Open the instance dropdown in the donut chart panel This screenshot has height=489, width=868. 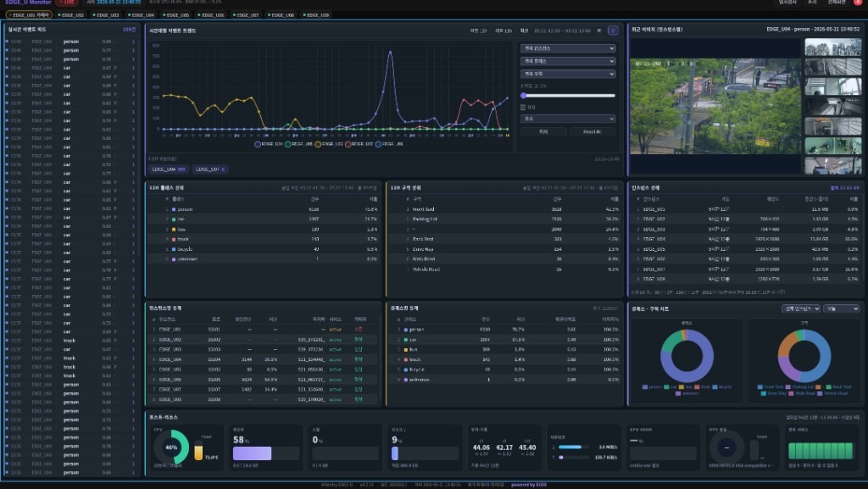pos(800,308)
